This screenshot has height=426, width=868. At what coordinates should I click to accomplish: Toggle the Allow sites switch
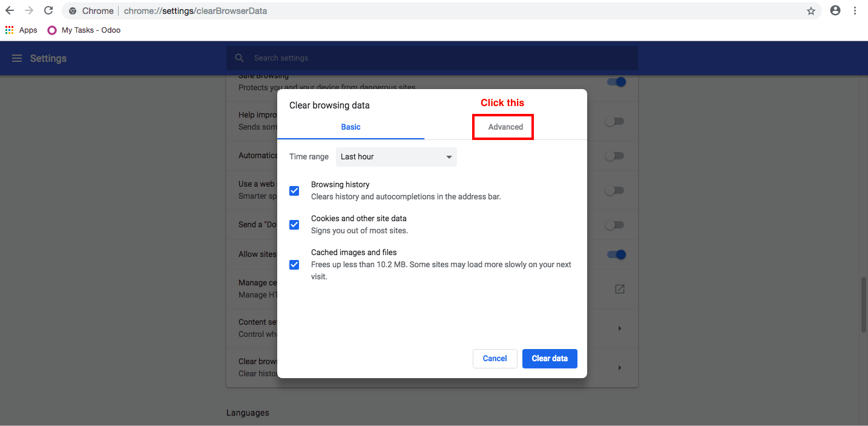click(616, 255)
